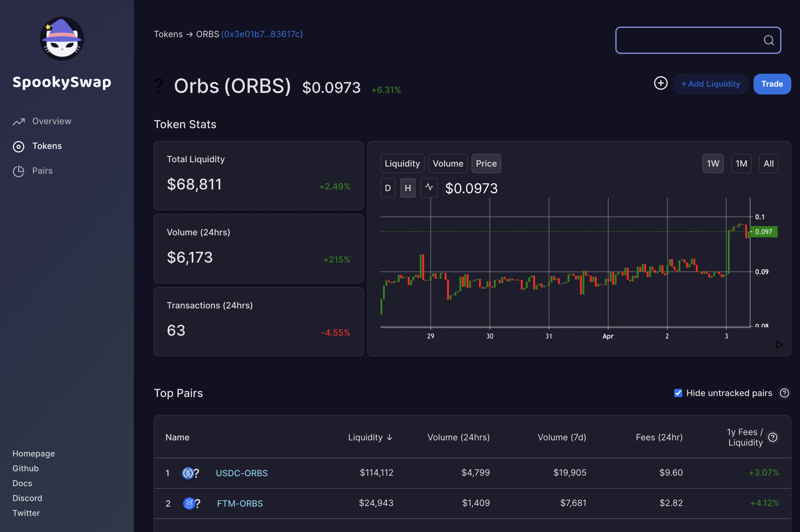Viewport: 800px width, 532px height.
Task: Click the 63 transactions value
Action: [x=176, y=330]
